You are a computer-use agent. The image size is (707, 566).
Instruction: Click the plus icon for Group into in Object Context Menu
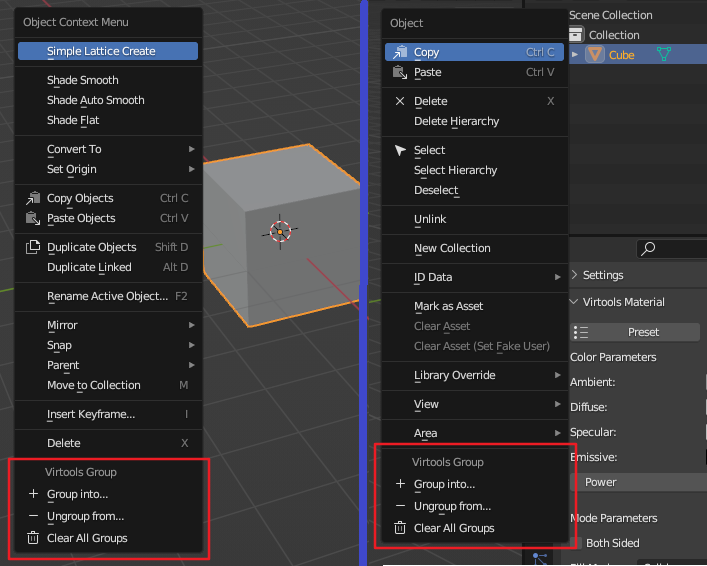coord(33,494)
